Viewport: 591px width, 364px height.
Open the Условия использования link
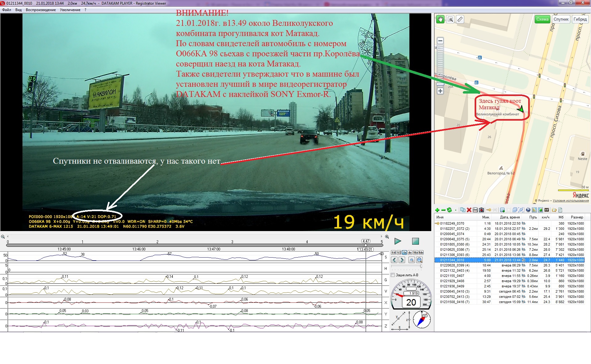point(571,201)
